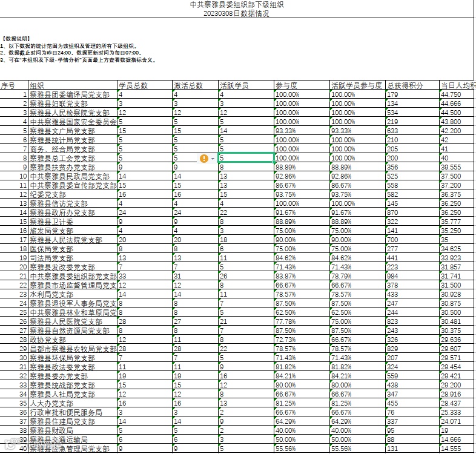
Task: Click total points value 179
Action: pyautogui.click(x=392, y=94)
